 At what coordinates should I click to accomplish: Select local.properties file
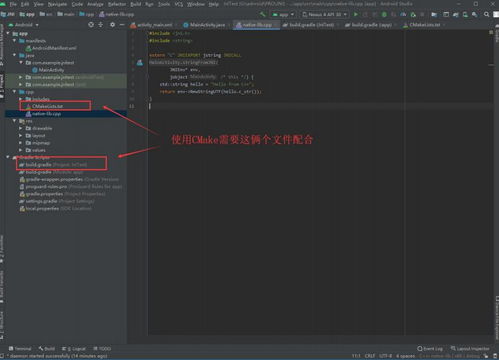click(55, 208)
